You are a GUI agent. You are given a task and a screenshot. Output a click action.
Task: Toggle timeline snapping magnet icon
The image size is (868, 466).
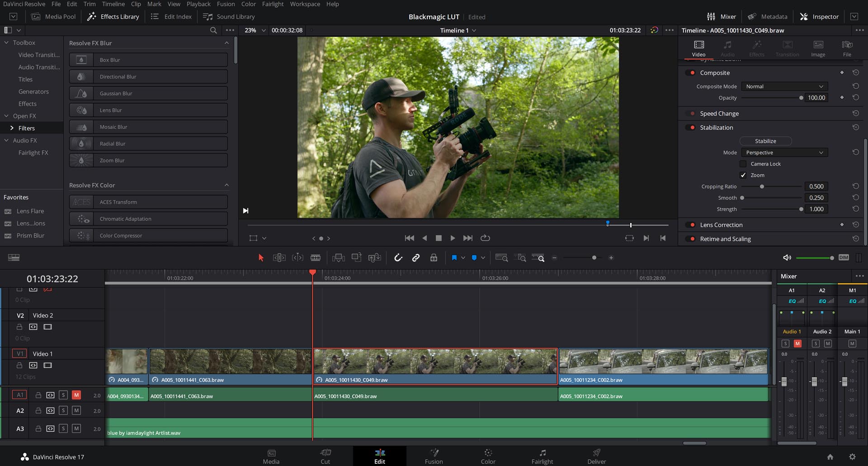tap(398, 257)
